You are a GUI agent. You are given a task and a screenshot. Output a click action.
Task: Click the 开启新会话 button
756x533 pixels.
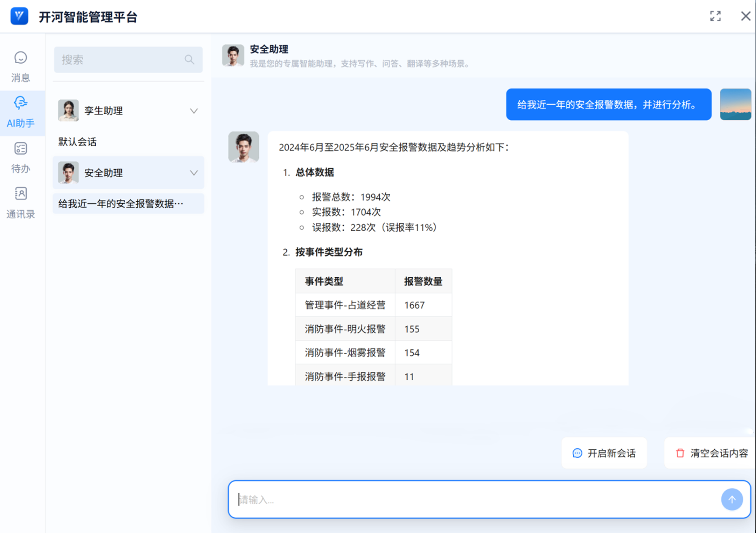604,453
